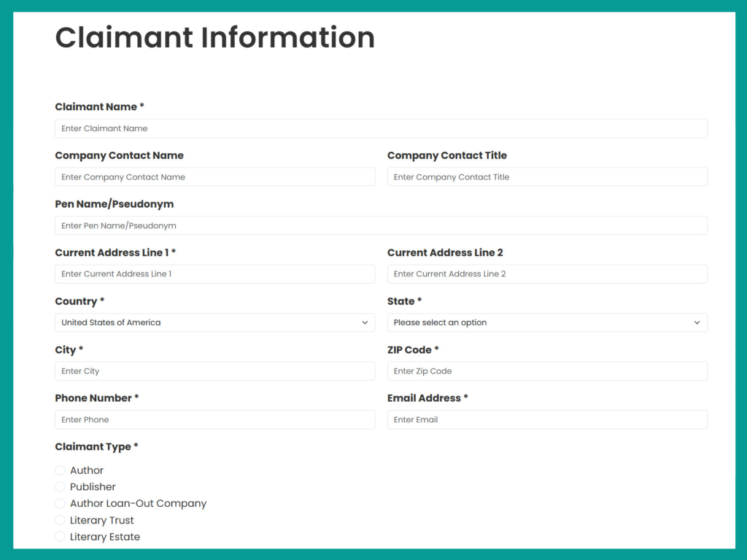The image size is (747, 560).
Task: Focus the Phone Number input box
Action: pyautogui.click(x=214, y=420)
